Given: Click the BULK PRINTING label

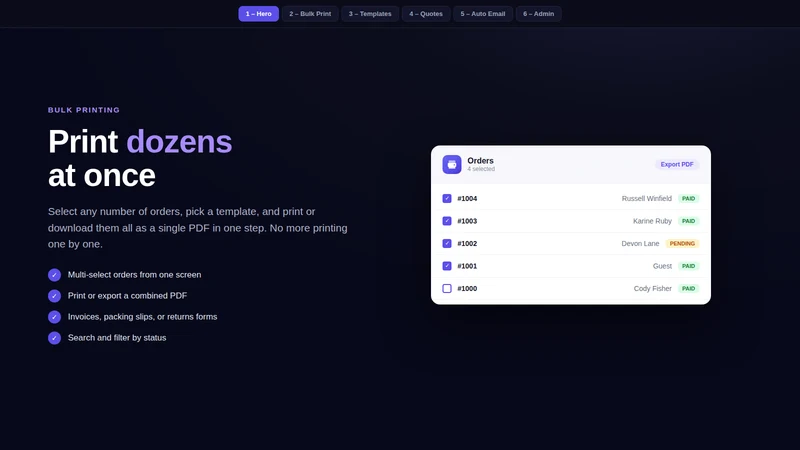Looking at the screenshot, I should coord(84,110).
